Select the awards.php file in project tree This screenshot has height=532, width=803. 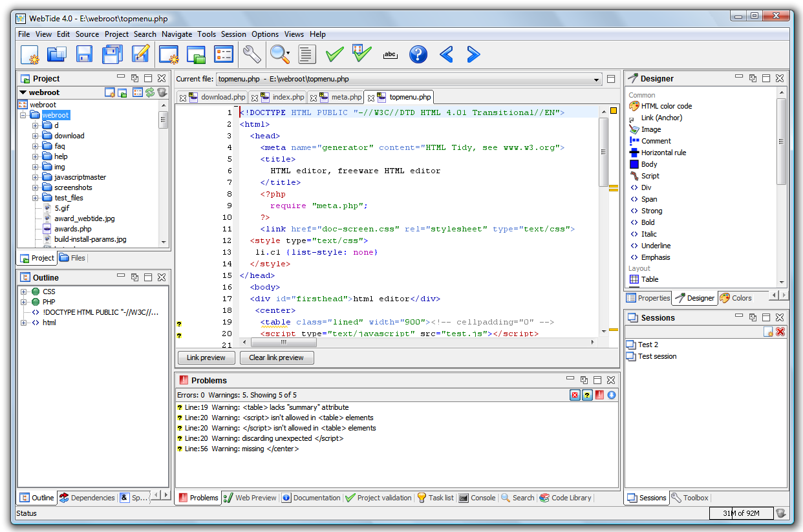[x=73, y=229]
